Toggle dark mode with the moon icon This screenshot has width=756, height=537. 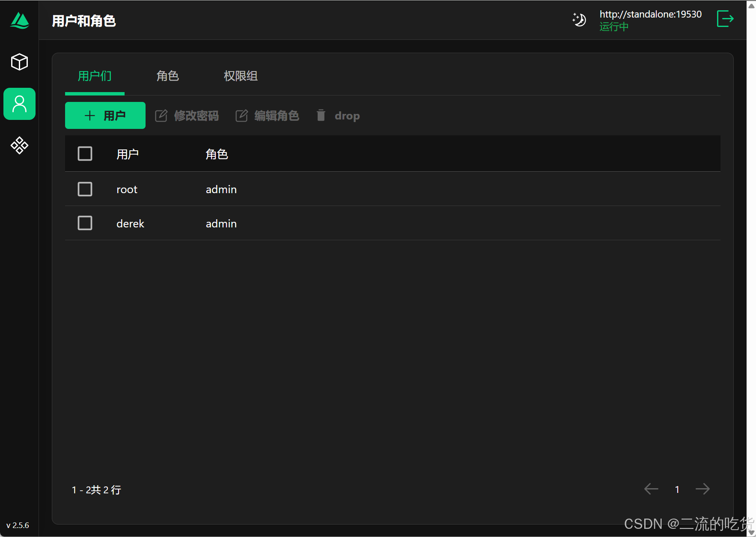point(579,20)
